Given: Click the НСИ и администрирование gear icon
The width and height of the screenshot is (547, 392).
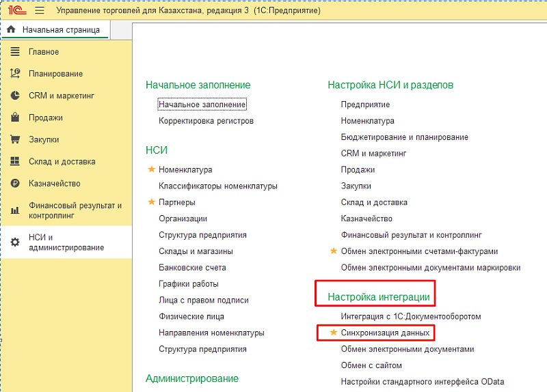Looking at the screenshot, I should coord(15,242).
